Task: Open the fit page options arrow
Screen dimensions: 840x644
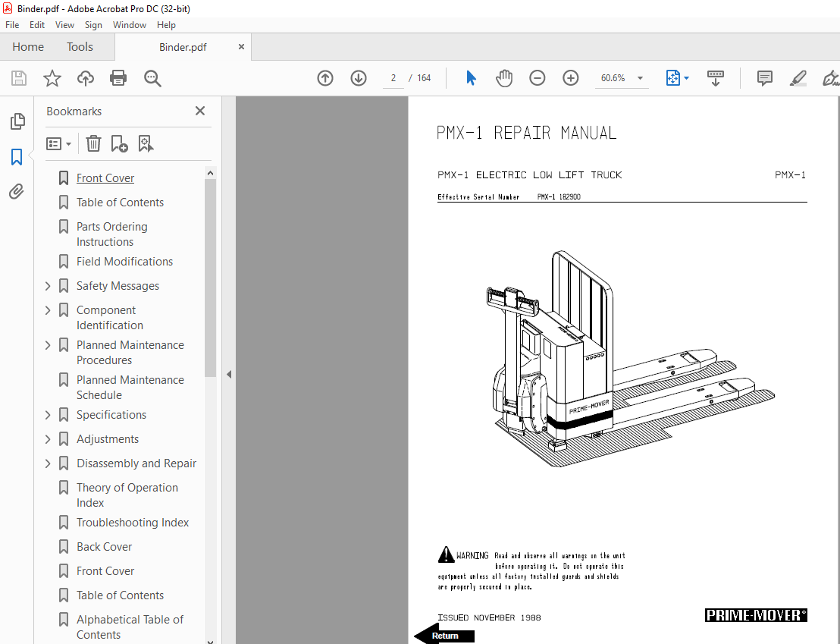Action: pyautogui.click(x=686, y=78)
